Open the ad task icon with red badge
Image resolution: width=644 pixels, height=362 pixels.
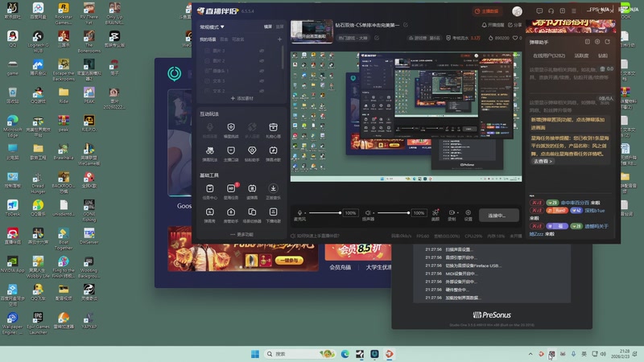[231, 188]
